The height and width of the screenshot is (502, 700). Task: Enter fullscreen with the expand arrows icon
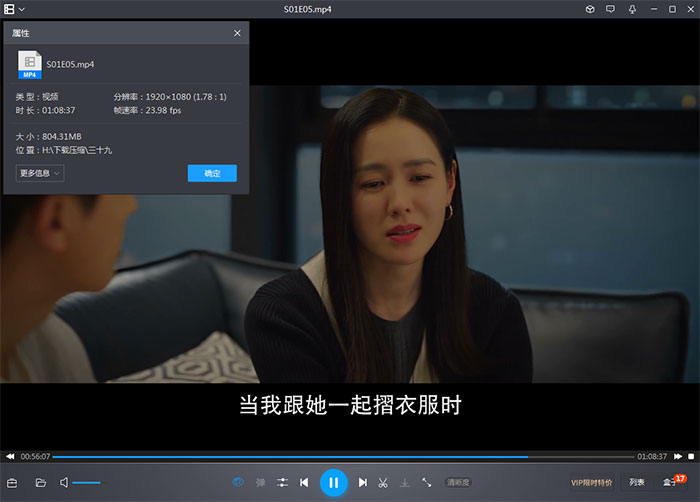coord(427,482)
